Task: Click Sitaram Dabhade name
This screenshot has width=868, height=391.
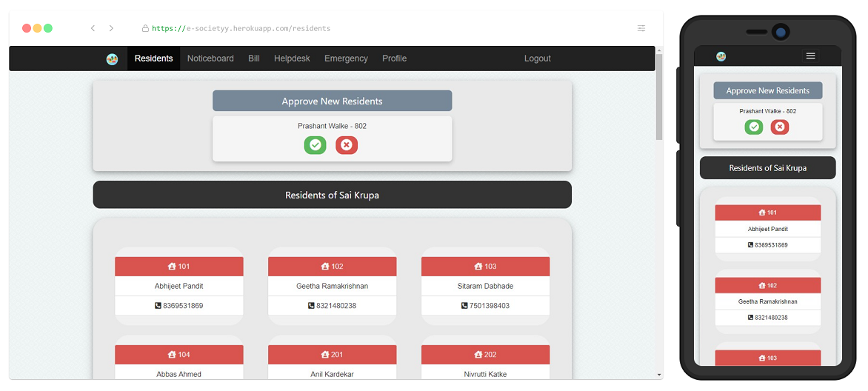Action: 486,287
